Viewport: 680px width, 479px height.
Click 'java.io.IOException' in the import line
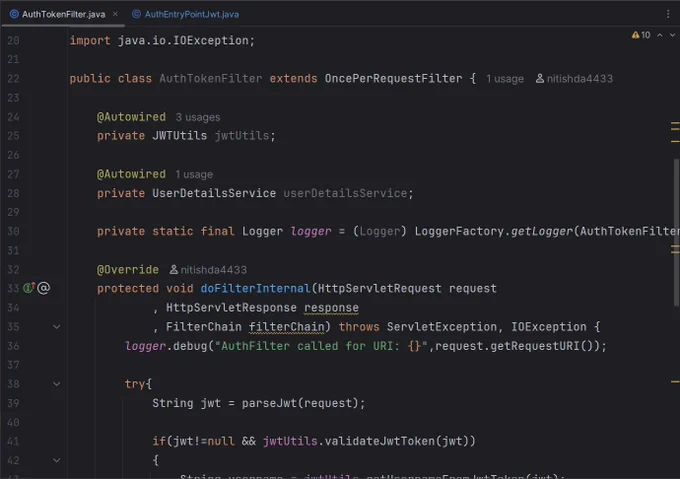183,40
